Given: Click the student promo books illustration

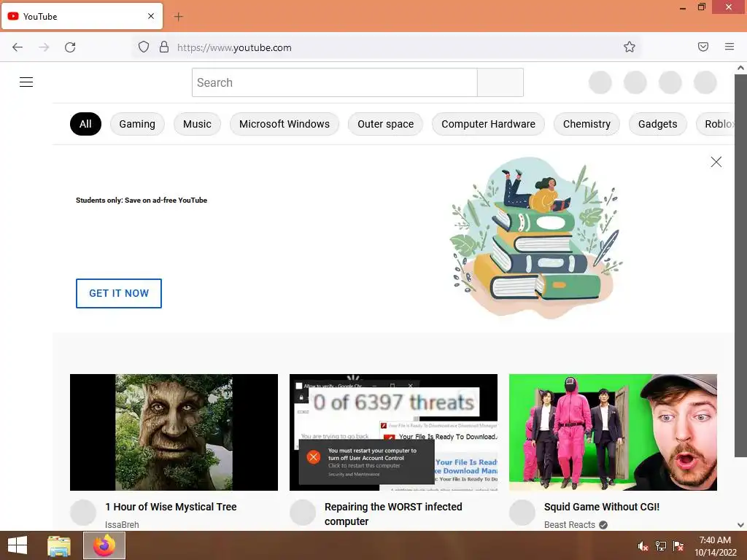Looking at the screenshot, I should coord(536,238).
